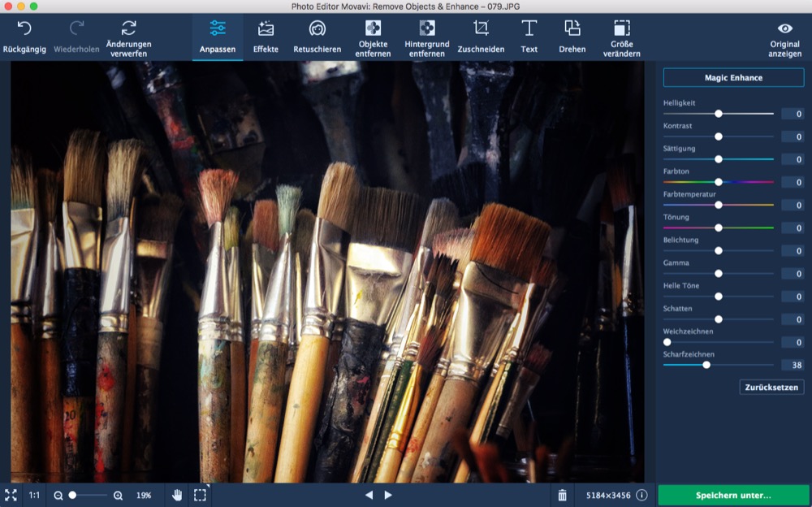Select the Objekte entfernen tool
The image size is (812, 507).
click(x=373, y=29)
